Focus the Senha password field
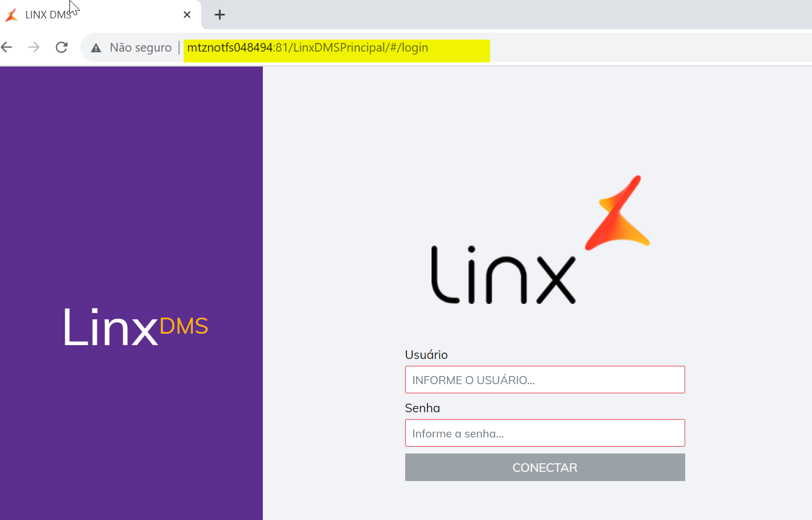 (x=545, y=433)
